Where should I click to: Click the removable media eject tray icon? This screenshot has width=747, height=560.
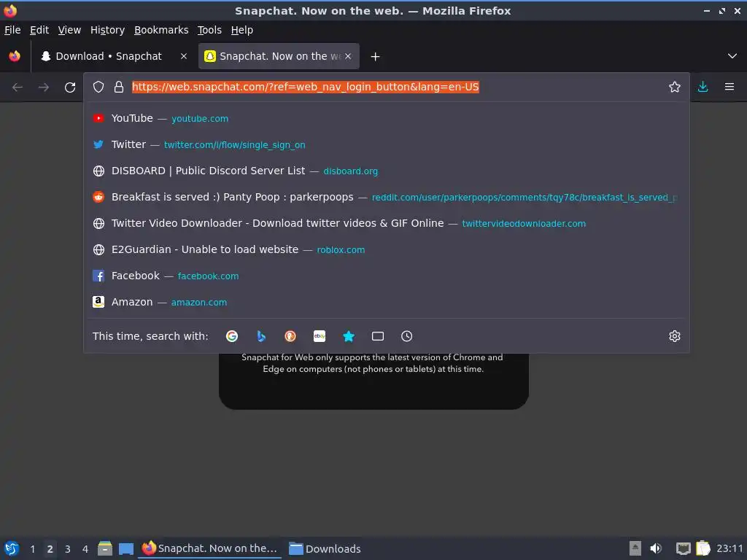[x=635, y=548]
